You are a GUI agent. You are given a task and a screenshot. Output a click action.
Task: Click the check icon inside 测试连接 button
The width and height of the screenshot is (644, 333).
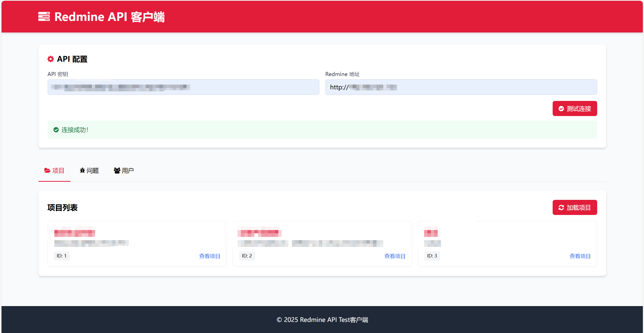561,108
